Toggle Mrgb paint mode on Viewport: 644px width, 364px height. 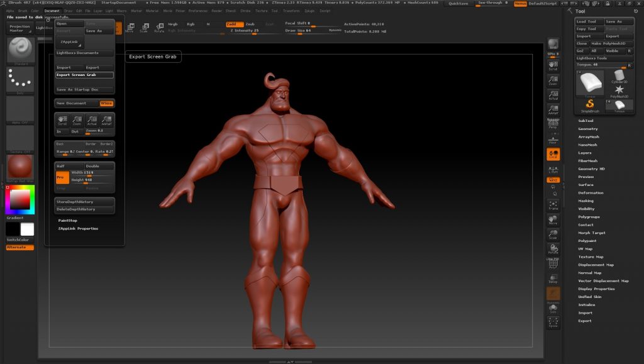(x=174, y=25)
